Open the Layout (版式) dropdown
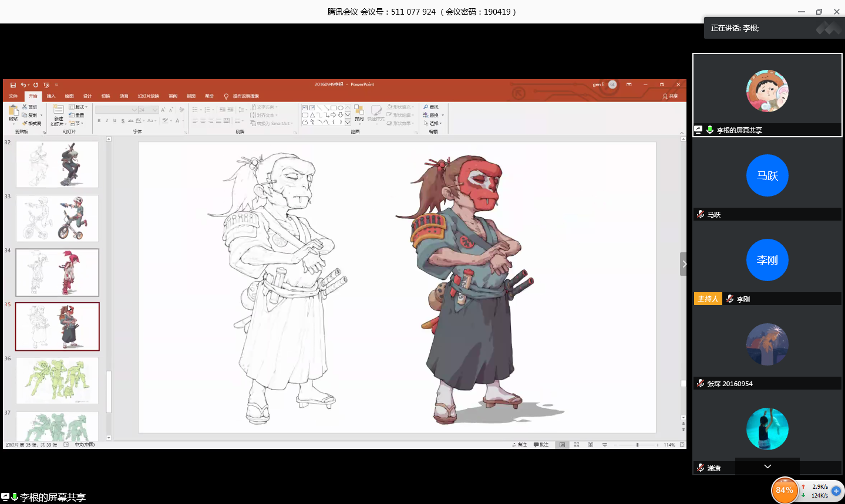This screenshot has height=504, width=845. click(x=78, y=107)
